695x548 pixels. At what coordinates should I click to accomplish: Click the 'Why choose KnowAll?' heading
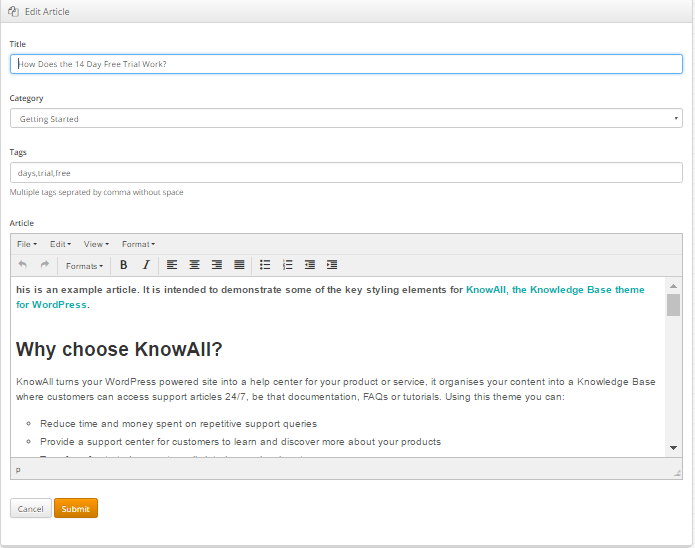tap(119, 349)
